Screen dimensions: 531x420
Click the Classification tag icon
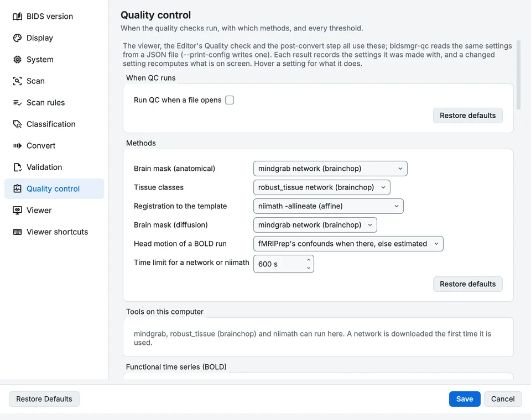(17, 124)
